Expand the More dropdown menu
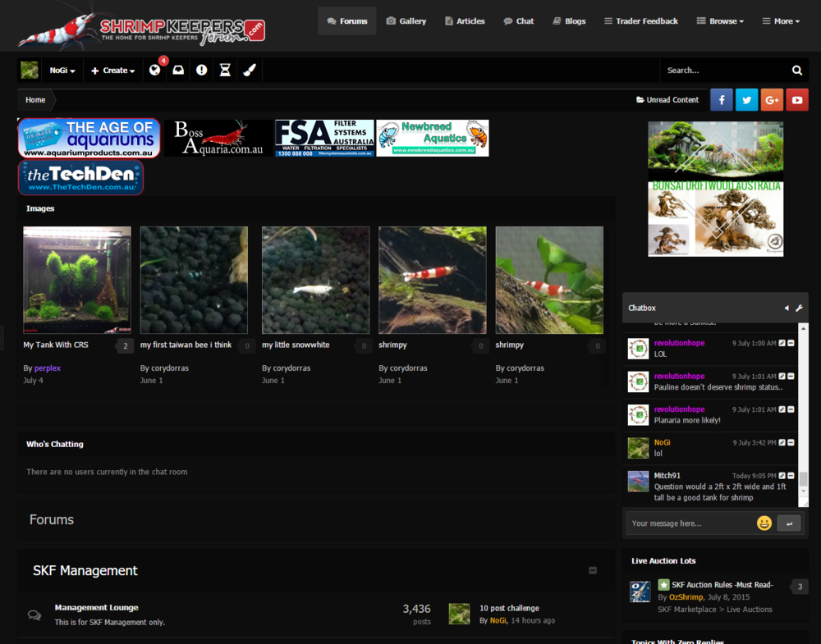This screenshot has width=821, height=644. point(781,21)
